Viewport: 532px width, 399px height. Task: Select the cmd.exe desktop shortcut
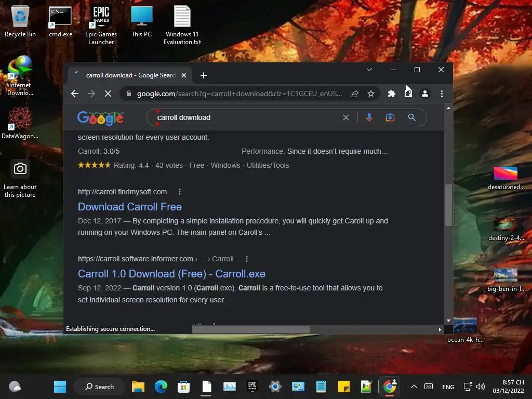[60, 21]
